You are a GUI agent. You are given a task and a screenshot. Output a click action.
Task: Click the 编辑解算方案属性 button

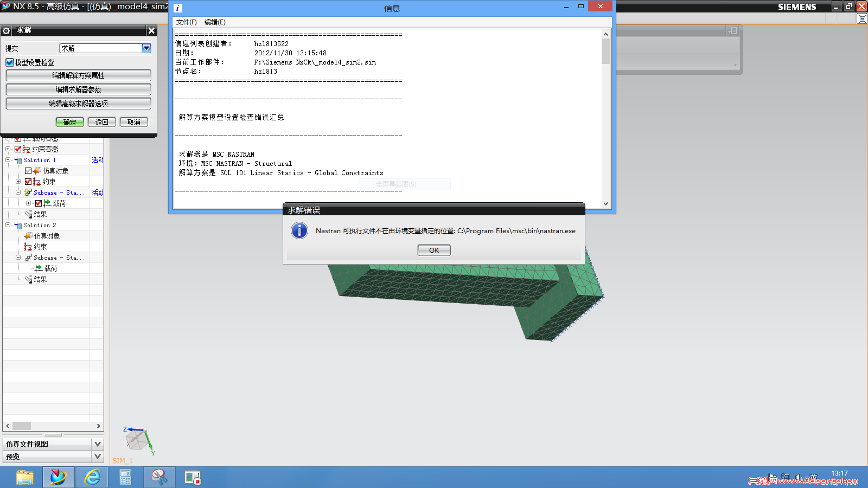tap(79, 75)
